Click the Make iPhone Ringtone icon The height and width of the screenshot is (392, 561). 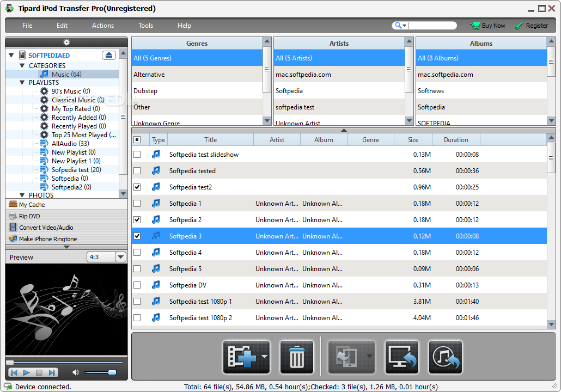click(13, 238)
